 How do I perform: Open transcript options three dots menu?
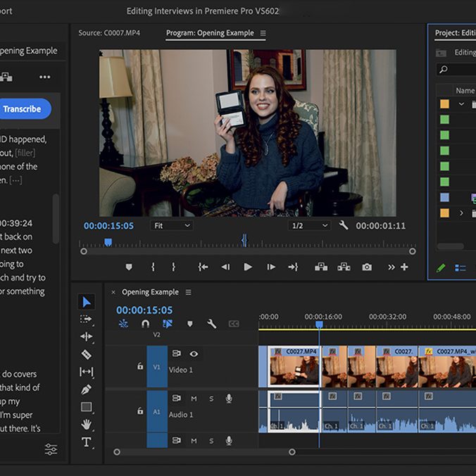44,77
